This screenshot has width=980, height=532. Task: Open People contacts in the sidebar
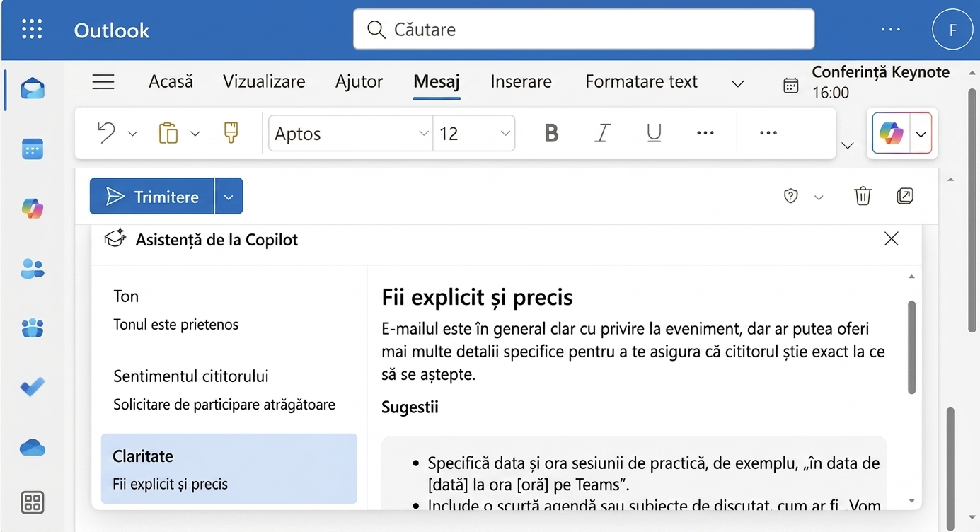[x=32, y=269]
